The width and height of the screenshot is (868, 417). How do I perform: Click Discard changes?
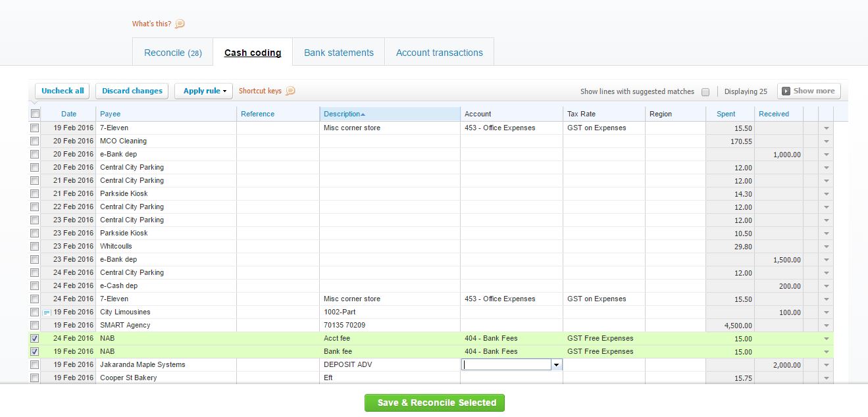[132, 91]
